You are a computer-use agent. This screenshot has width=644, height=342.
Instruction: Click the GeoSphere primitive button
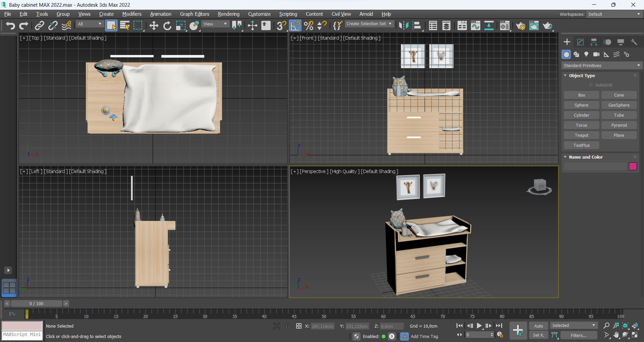619,105
